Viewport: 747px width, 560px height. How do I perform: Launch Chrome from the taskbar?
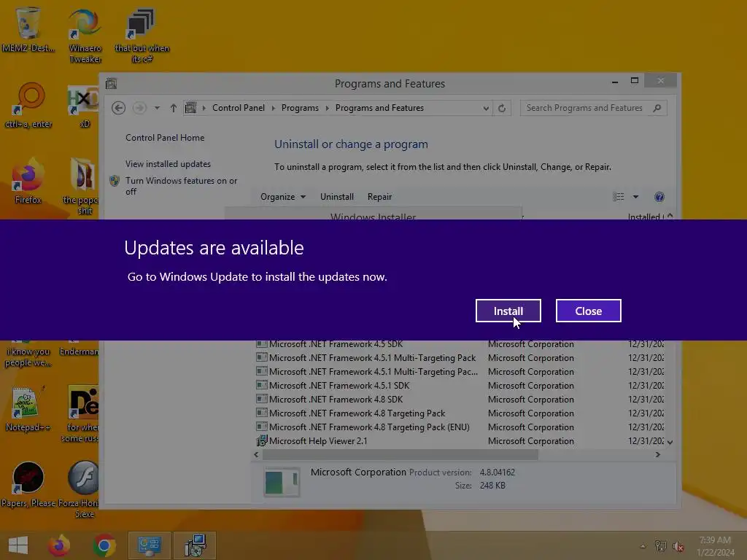tap(104, 545)
